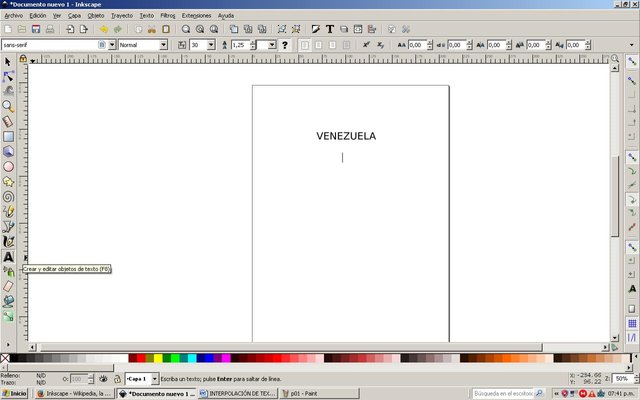Select the zoom magnifier tool

pyautogui.click(x=8, y=107)
